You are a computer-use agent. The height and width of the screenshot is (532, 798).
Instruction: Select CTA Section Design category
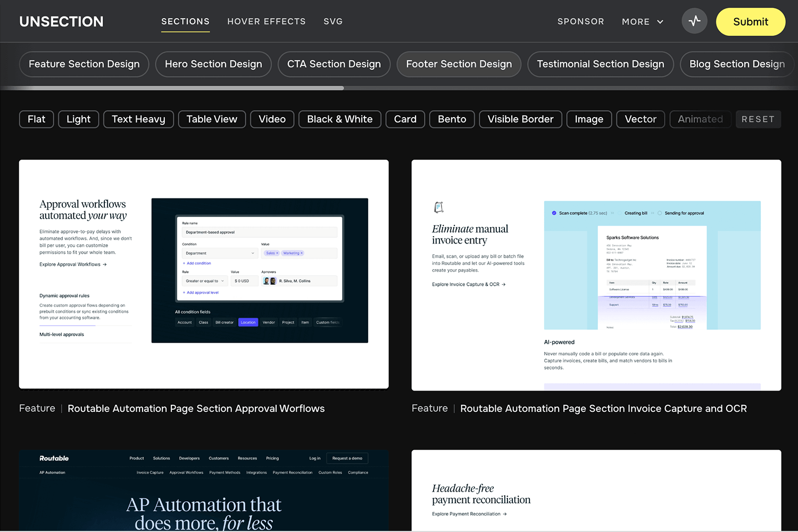pos(334,64)
